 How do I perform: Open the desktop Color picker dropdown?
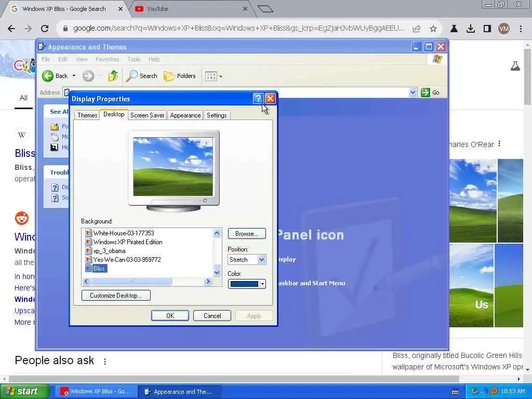point(247,284)
